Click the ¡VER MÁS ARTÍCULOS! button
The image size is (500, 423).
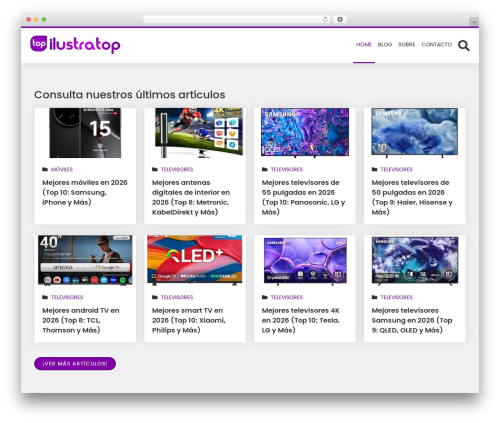75,364
